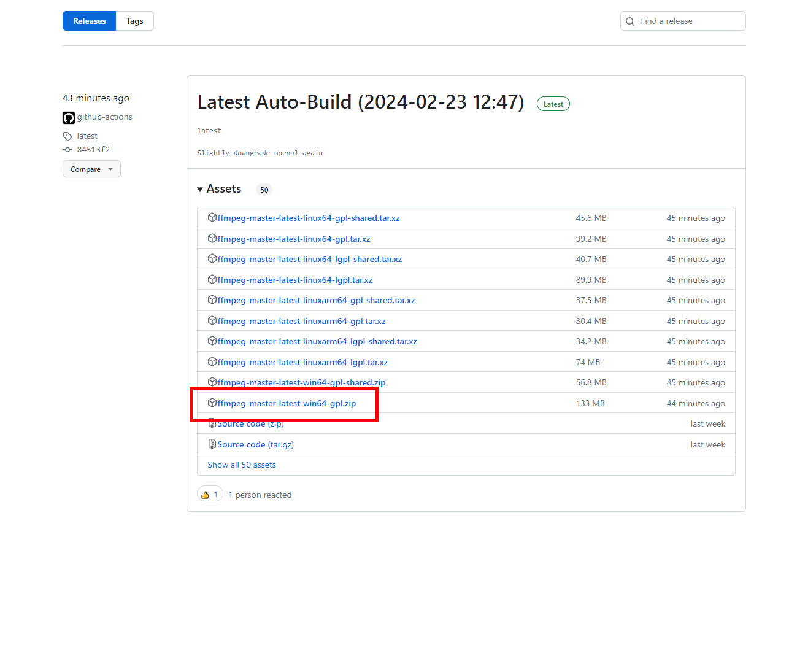Click the commit icon beside 84513f2
808x672 pixels.
67,150
